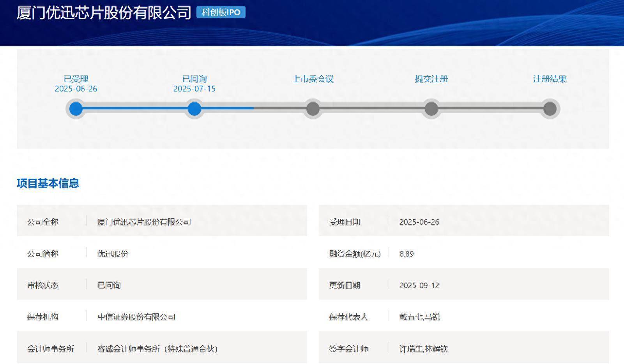Click the 2025-07-15 date under the timeline's 已问询

pyautogui.click(x=194, y=89)
